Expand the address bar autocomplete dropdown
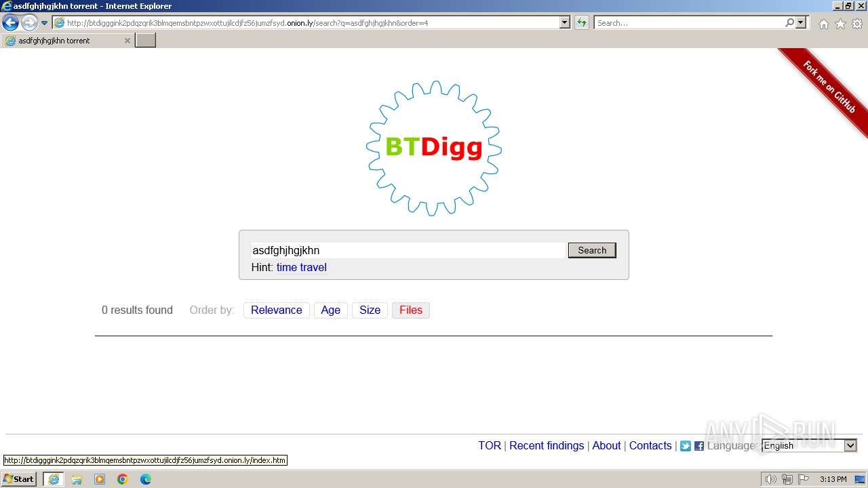Screen dimensions: 868x488 click(x=565, y=23)
